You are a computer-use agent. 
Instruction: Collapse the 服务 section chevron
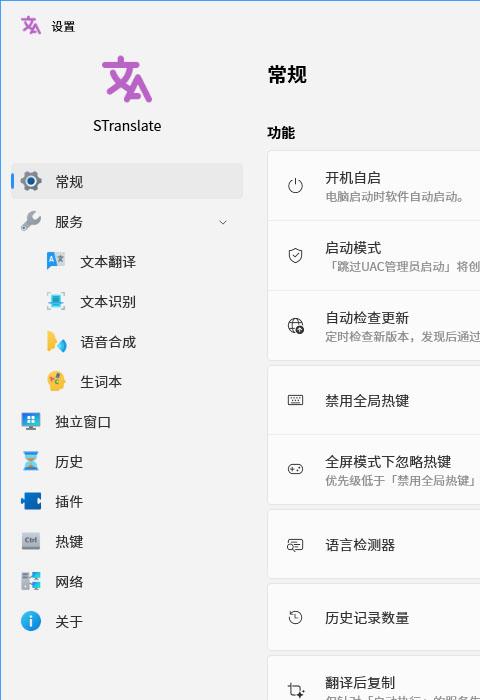(x=223, y=222)
